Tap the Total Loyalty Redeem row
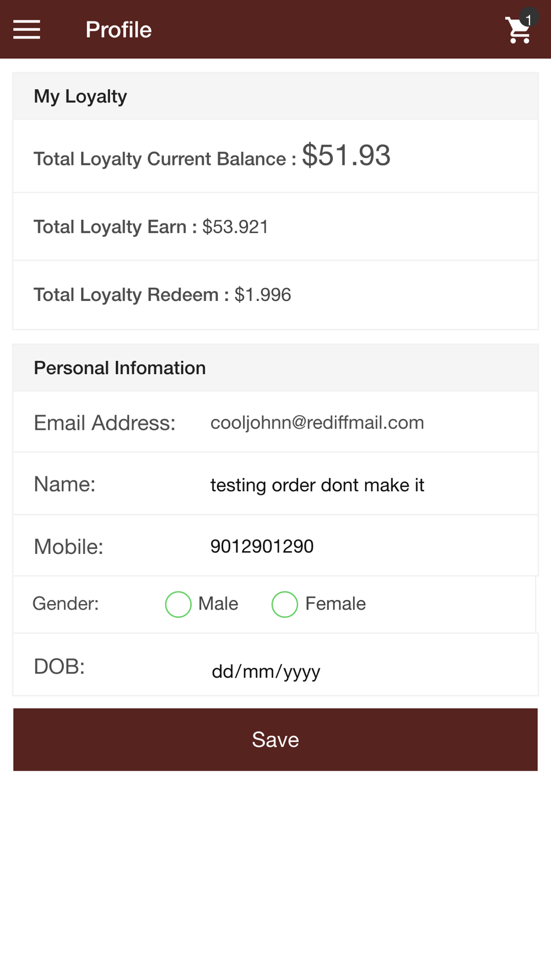 pos(275,295)
